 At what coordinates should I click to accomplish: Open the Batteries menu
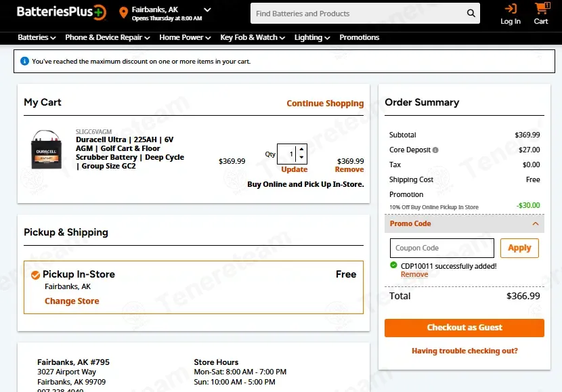pyautogui.click(x=37, y=38)
